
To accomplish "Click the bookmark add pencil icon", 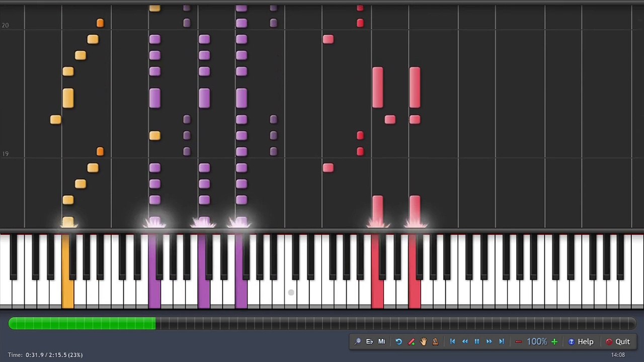I will (x=411, y=342).
